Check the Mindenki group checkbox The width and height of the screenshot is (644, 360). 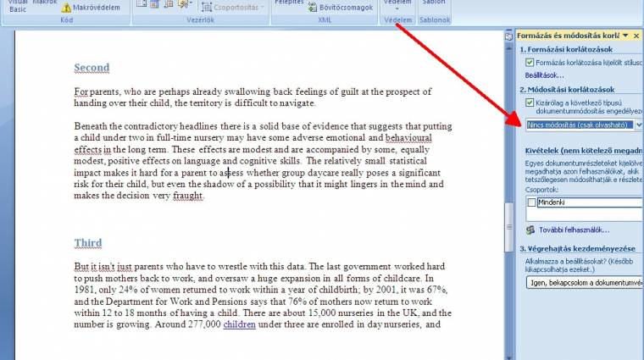click(530, 202)
